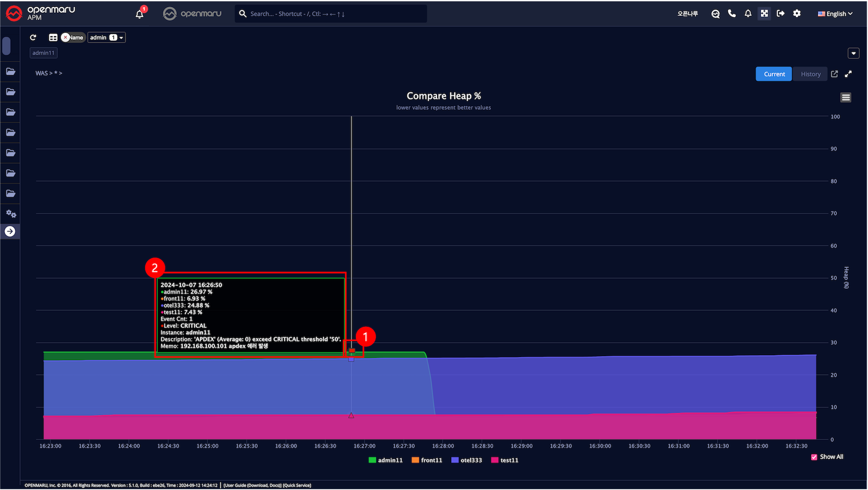Click the grid layout icon

point(53,38)
